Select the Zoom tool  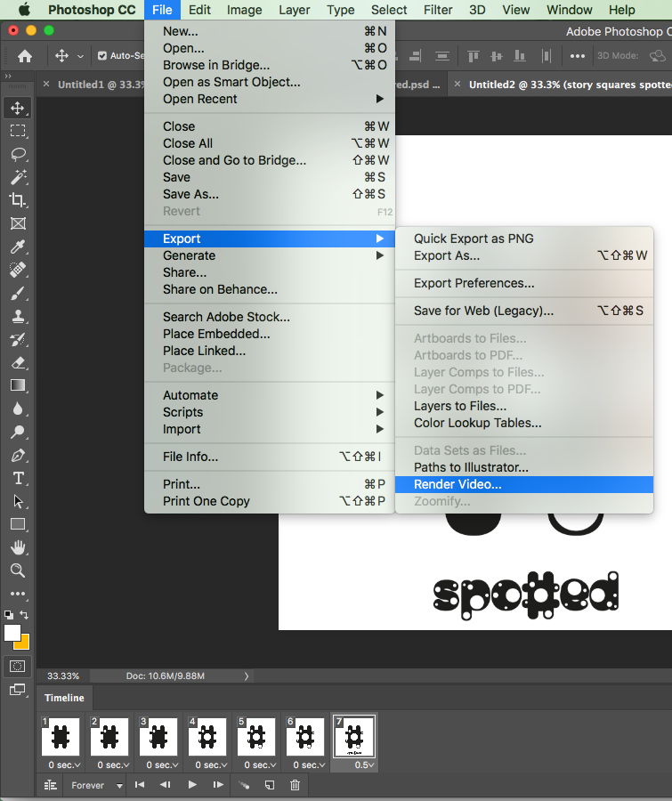point(18,570)
